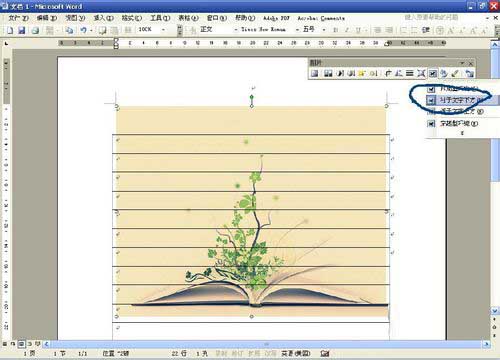This screenshot has height=360, width=500.
Task: Click the horizontal scrollbar right arrow
Action: tap(487, 344)
